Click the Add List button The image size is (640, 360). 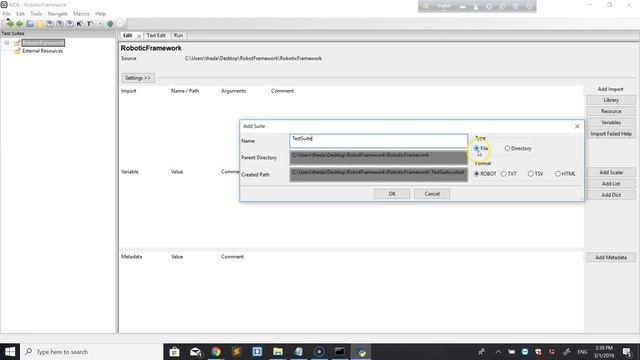[x=611, y=184]
